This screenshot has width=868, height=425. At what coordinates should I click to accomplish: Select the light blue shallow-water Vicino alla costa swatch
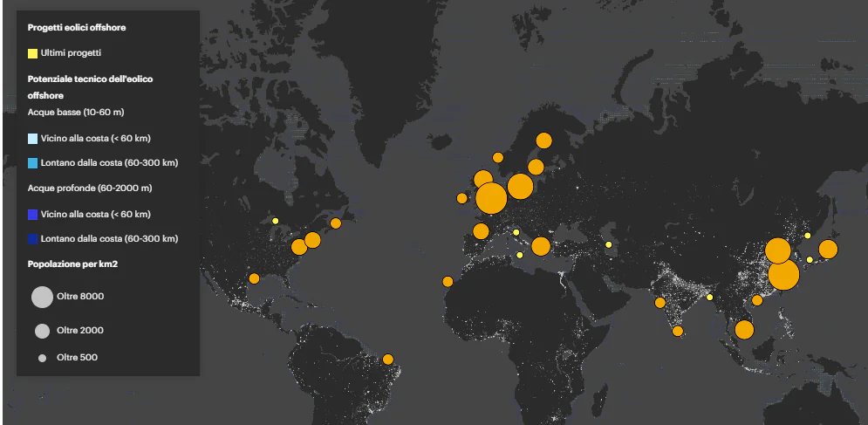(x=32, y=139)
